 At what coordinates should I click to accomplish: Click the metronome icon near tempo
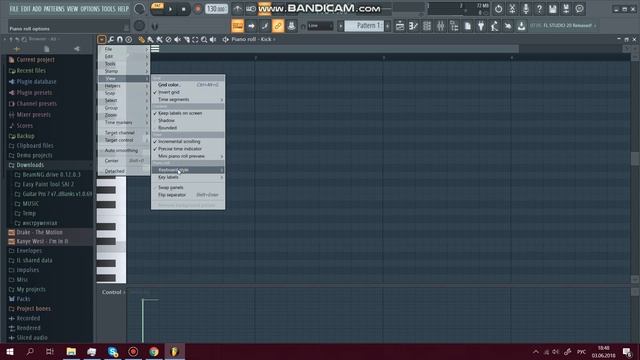point(238,9)
